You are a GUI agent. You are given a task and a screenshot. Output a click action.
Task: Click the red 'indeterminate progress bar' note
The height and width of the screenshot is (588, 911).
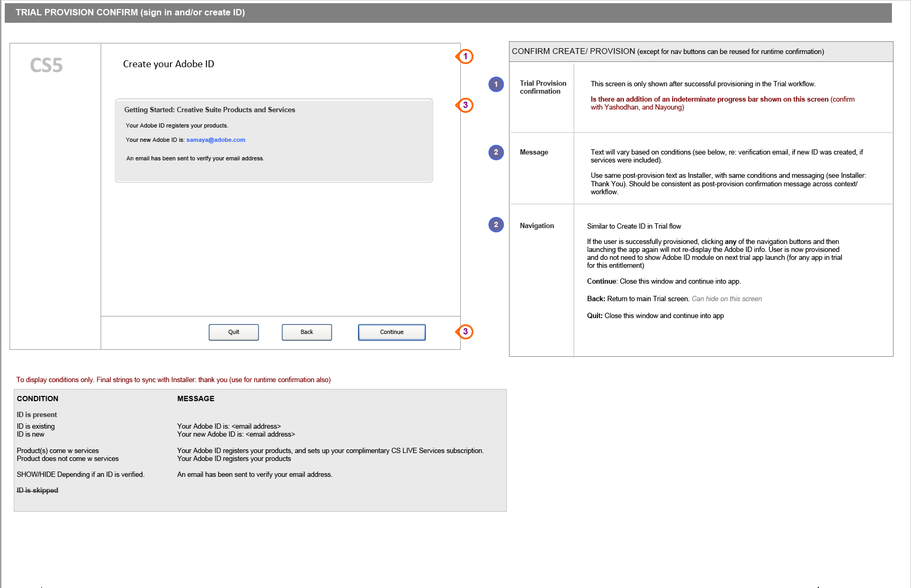722,103
